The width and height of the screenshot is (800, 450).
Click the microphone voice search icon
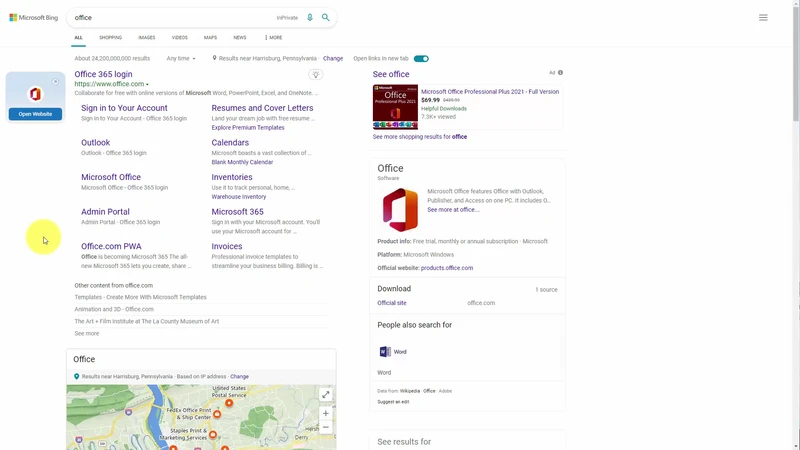point(310,17)
